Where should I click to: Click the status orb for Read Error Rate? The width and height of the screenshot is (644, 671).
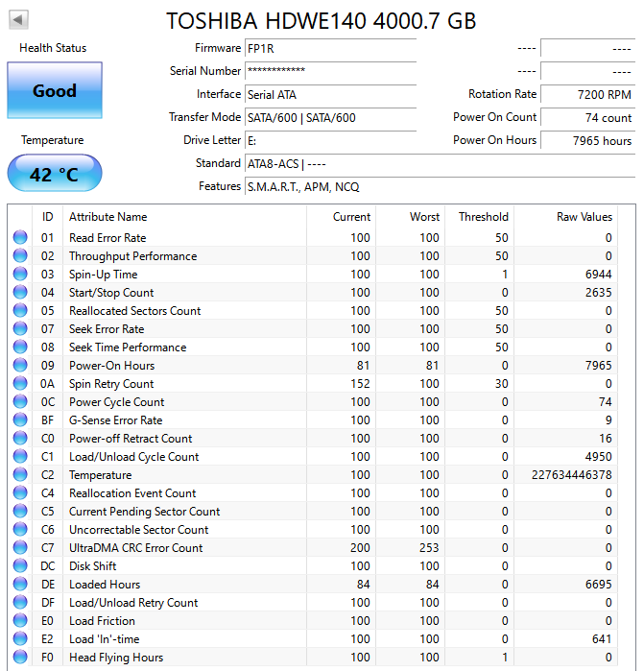pyautogui.click(x=20, y=237)
